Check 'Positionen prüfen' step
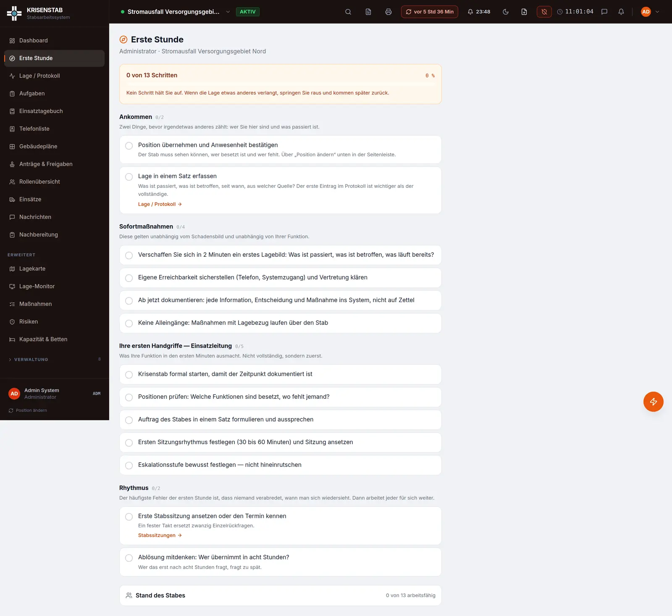 pos(129,398)
